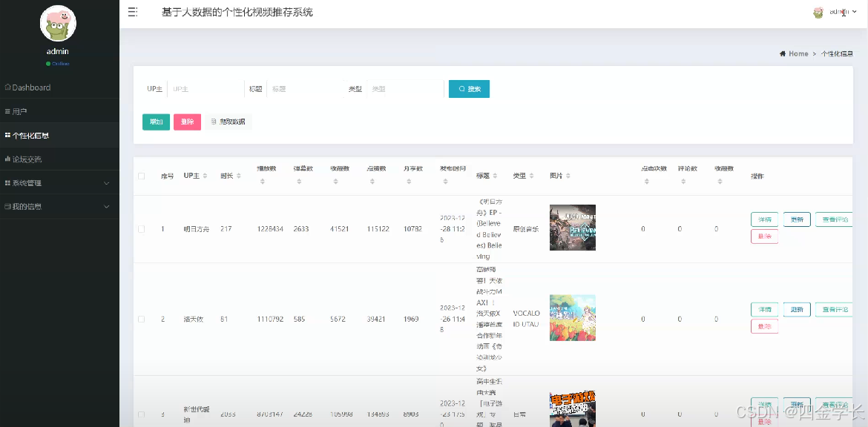The height and width of the screenshot is (427, 868).
Task: Click the sort arrows under 评论数
Action: pyautogui.click(x=683, y=182)
